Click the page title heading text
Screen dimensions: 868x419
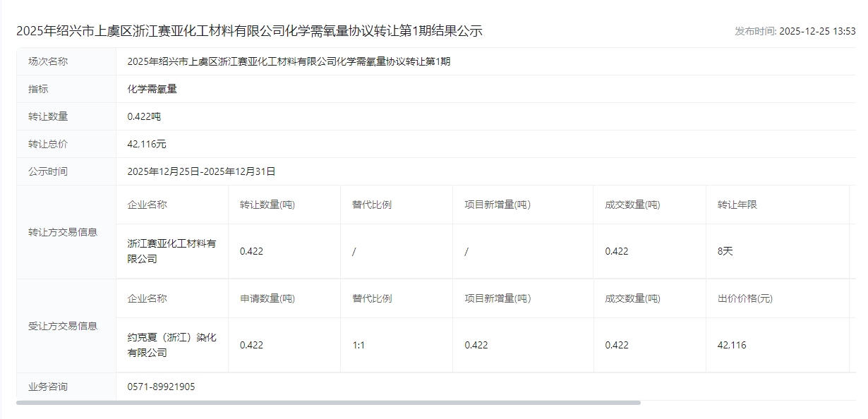pos(249,31)
